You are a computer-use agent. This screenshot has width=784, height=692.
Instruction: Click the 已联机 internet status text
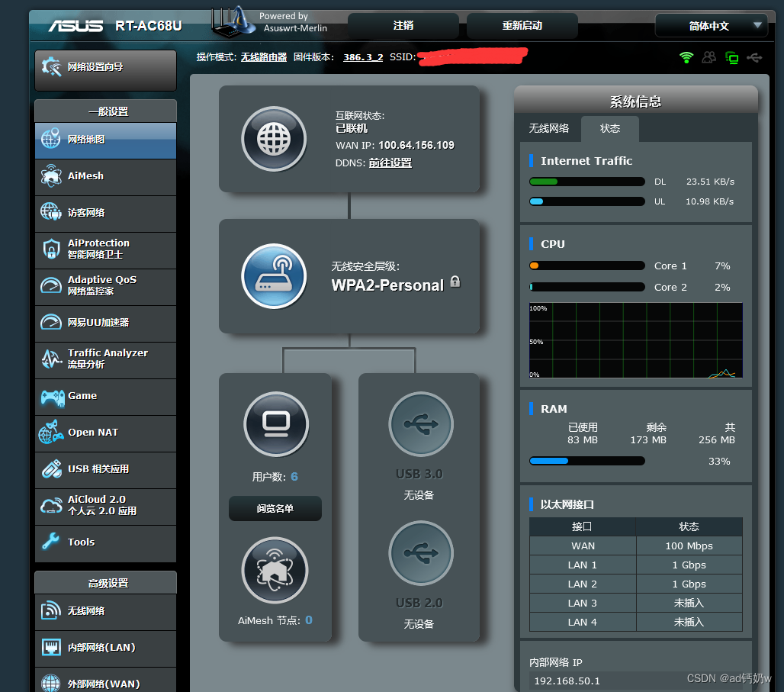[x=352, y=129]
